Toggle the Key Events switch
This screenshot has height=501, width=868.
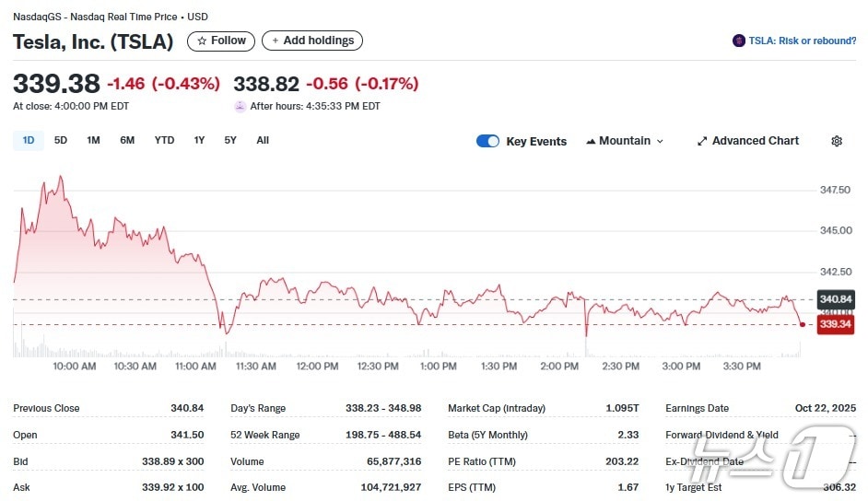[x=487, y=141]
